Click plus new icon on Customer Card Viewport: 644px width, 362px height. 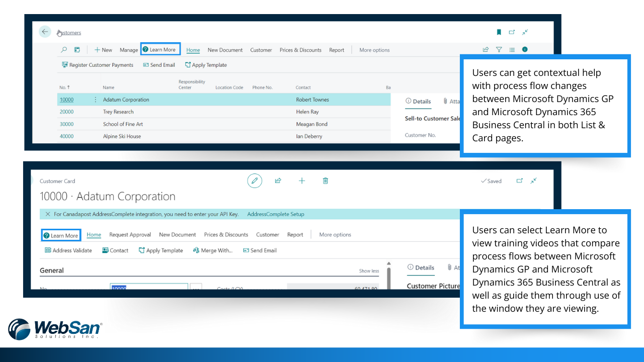[x=302, y=180]
